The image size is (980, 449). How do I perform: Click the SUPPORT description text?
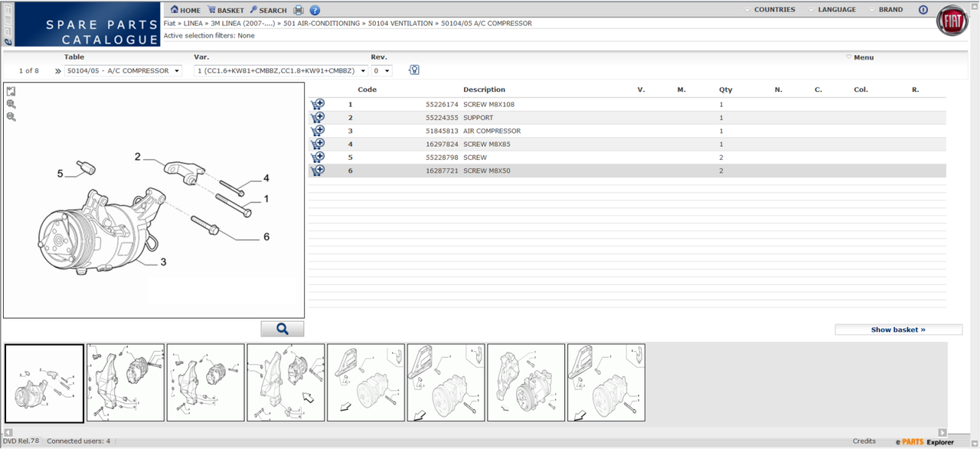point(479,118)
